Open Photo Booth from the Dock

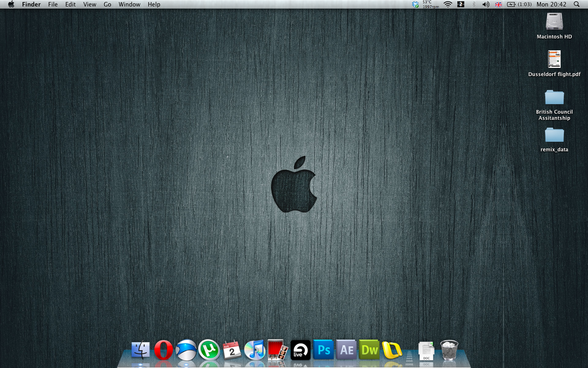[278, 350]
